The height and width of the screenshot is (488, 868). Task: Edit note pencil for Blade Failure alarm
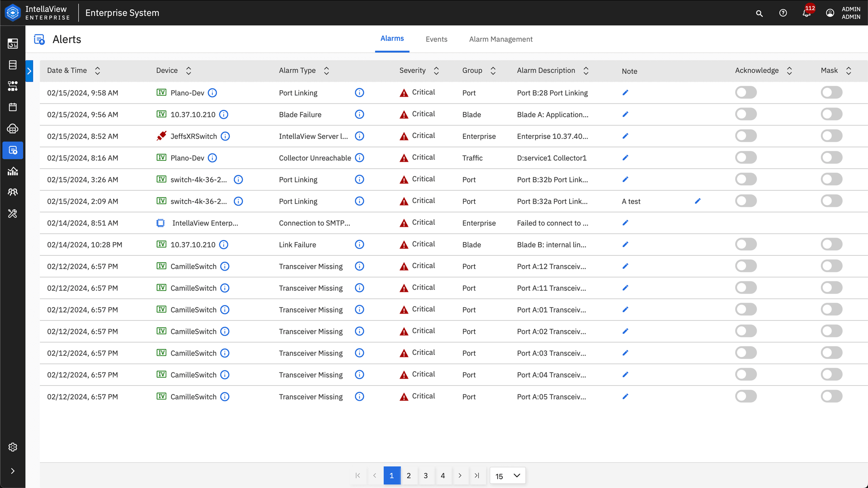tap(625, 114)
